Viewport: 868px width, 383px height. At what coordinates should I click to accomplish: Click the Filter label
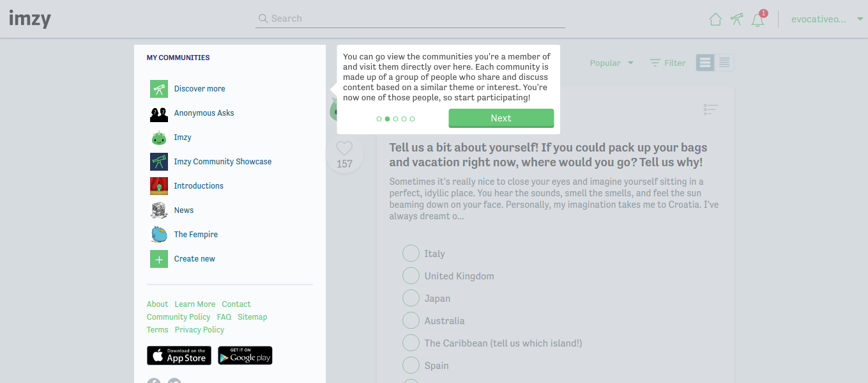click(675, 63)
